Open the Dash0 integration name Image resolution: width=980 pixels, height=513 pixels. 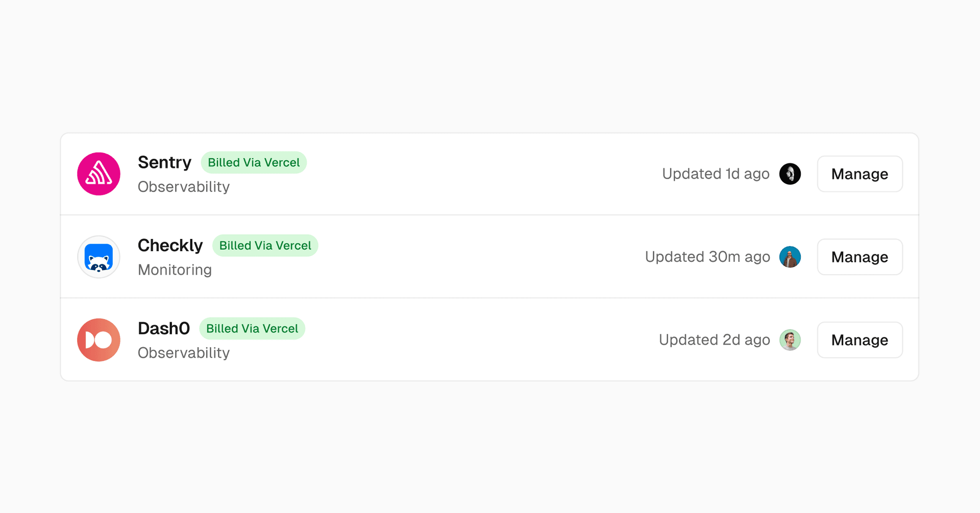pos(163,328)
